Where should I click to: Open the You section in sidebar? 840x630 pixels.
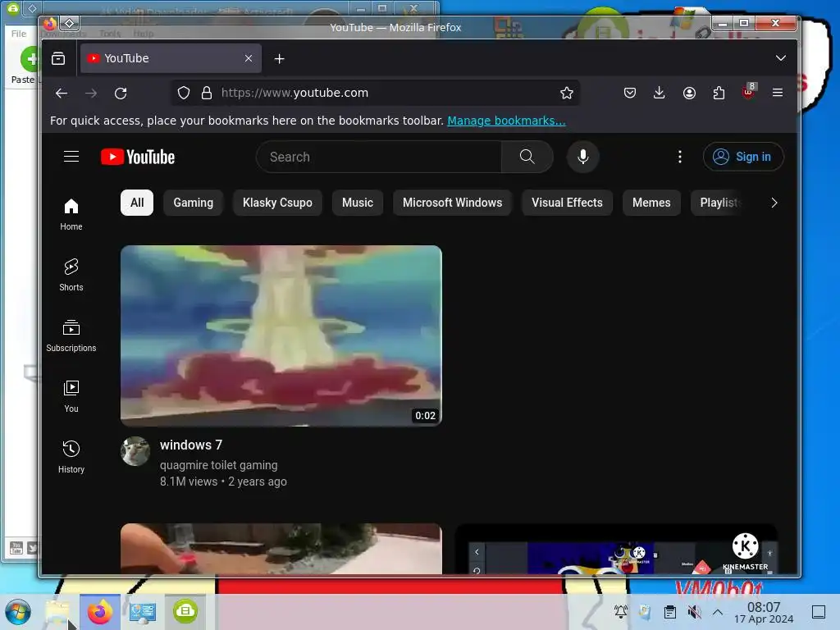point(71,396)
